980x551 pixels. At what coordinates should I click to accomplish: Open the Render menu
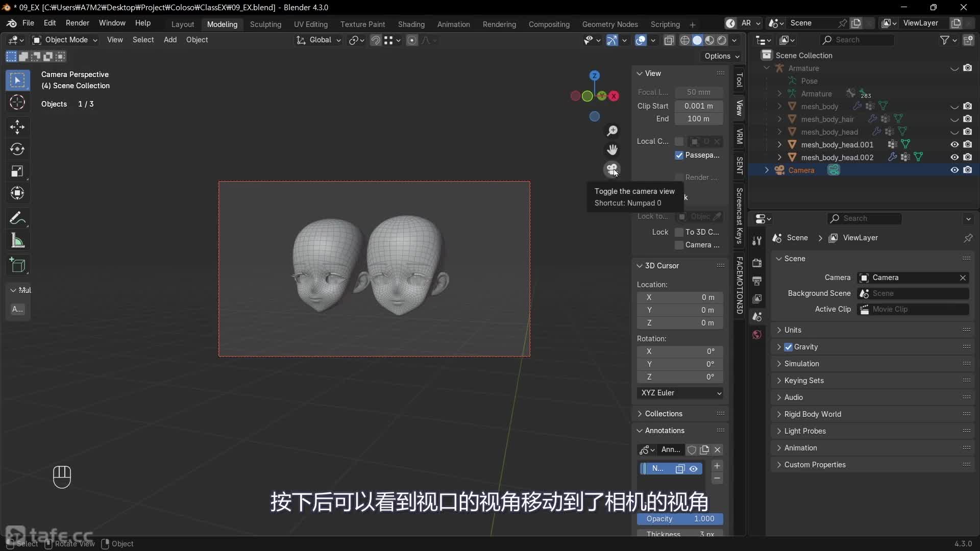[x=77, y=23]
